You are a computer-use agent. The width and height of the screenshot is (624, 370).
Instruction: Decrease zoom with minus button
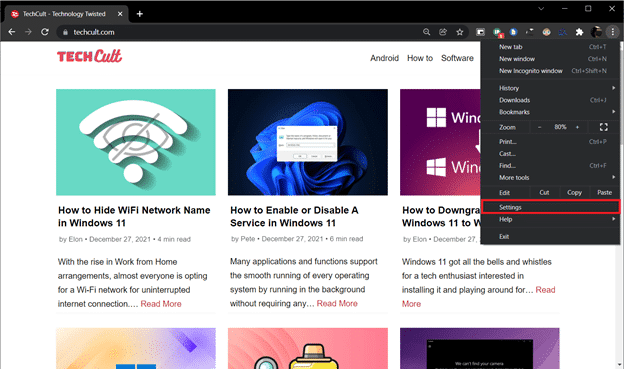click(x=539, y=127)
